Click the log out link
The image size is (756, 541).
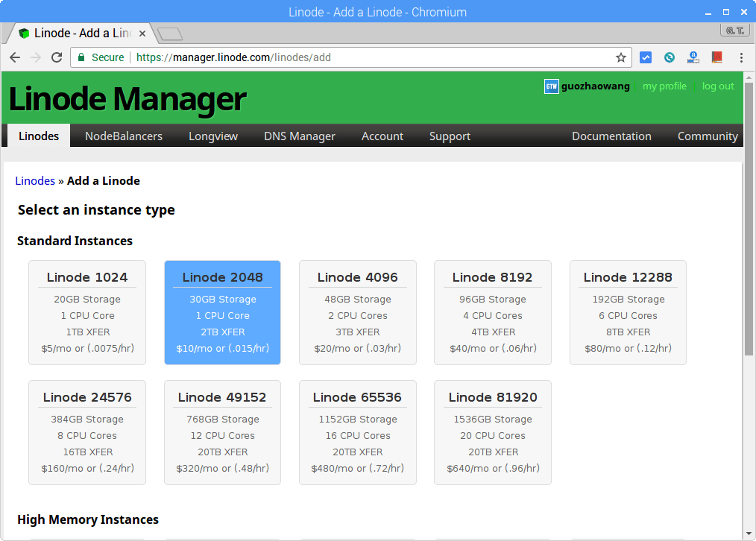pyautogui.click(x=718, y=86)
